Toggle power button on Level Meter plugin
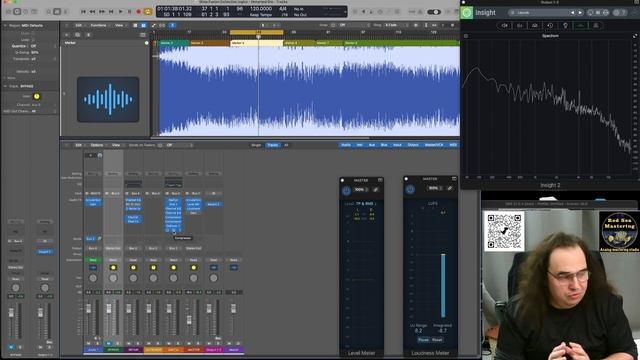This screenshot has width=640, height=360. (x=346, y=190)
